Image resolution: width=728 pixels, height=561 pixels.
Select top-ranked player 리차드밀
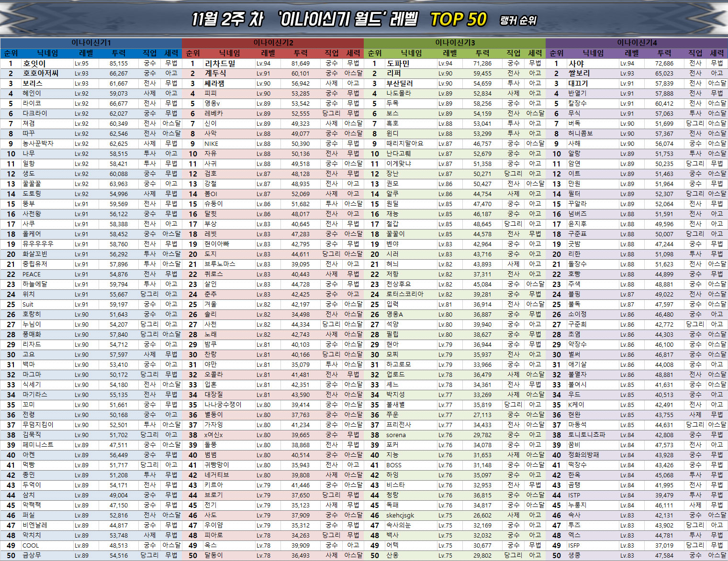[220, 63]
